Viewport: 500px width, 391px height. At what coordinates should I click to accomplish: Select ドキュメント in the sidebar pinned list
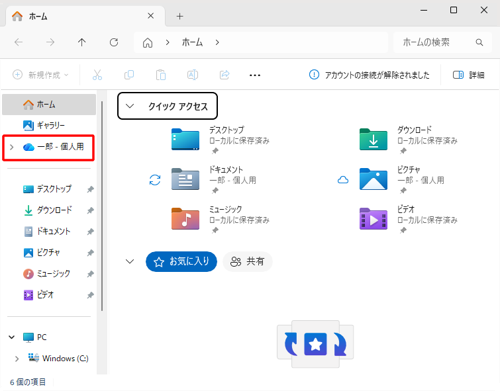coord(49,231)
